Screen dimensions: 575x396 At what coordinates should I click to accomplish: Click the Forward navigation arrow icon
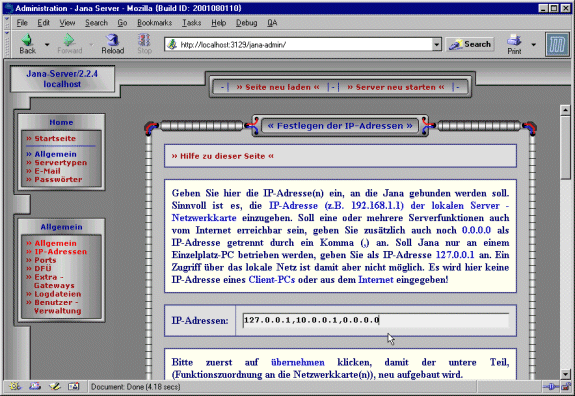click(x=69, y=40)
